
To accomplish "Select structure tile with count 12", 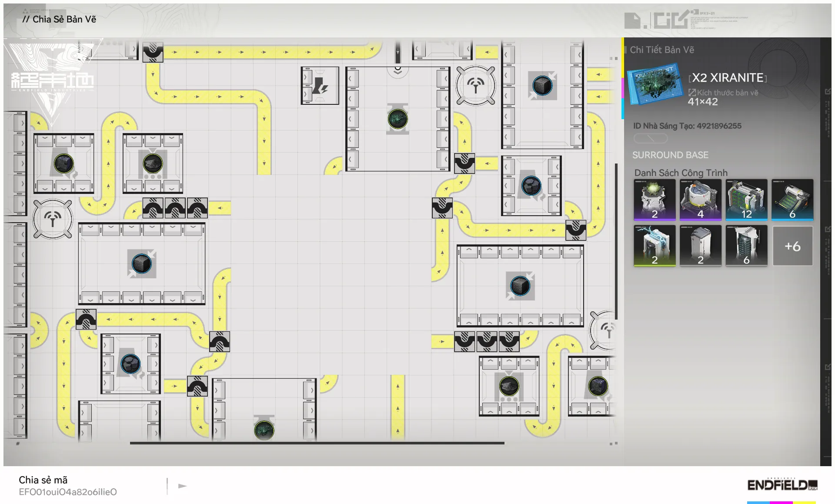I will click(746, 200).
